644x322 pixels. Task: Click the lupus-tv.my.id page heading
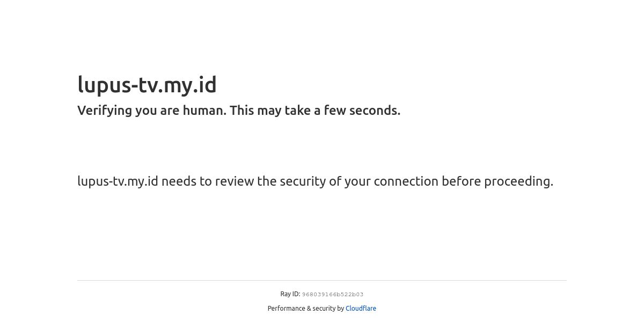[x=147, y=85]
